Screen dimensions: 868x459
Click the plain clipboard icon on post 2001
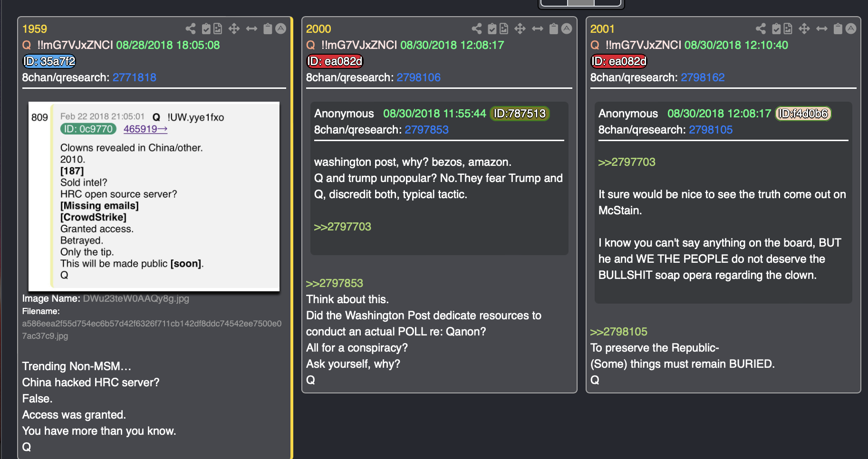click(x=838, y=29)
